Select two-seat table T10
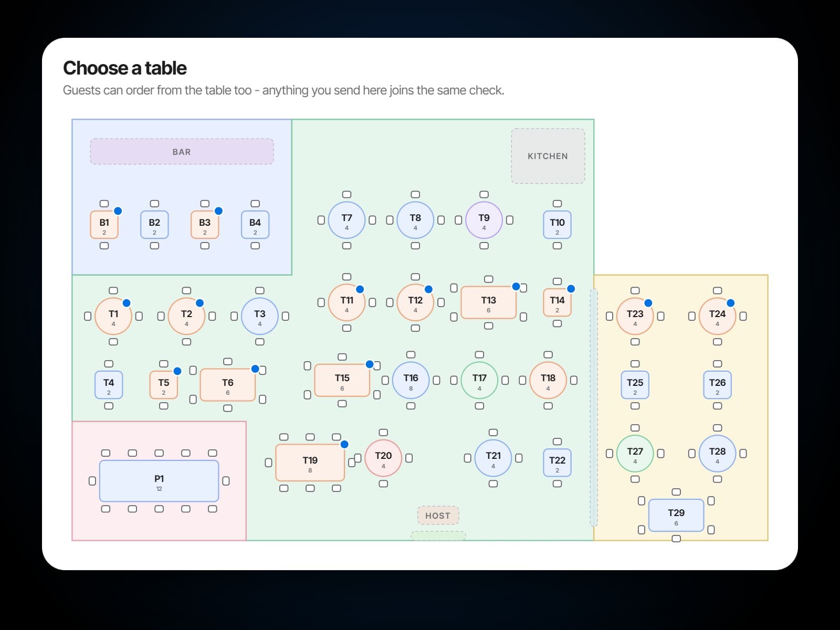 pyautogui.click(x=557, y=225)
